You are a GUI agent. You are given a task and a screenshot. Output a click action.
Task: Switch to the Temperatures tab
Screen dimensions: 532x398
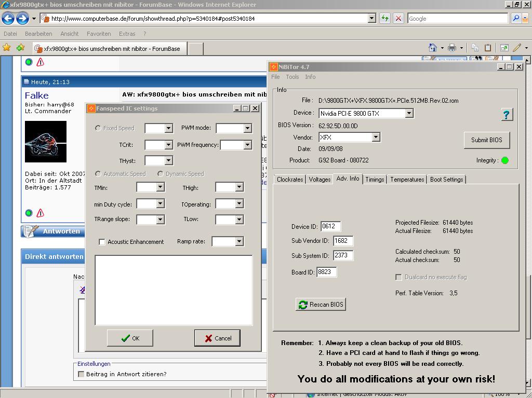[x=407, y=180]
